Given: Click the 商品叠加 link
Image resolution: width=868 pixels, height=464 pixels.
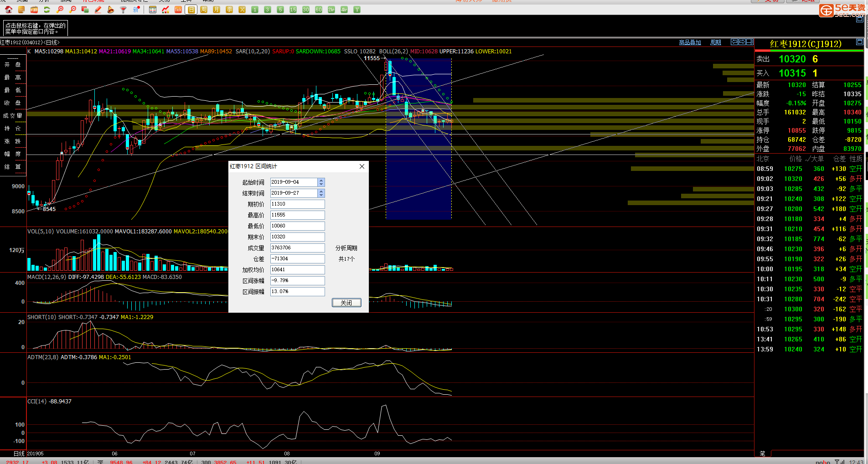Looking at the screenshot, I should (690, 42).
